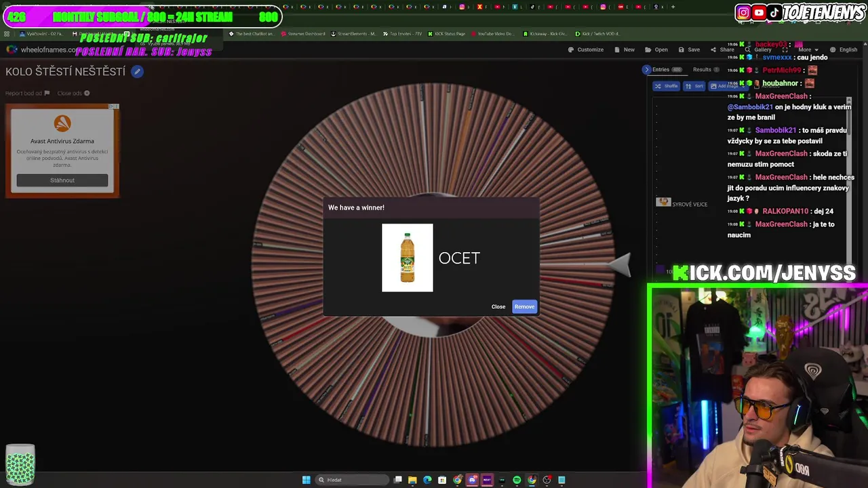Open the Notepad icon on the taskbar
The width and height of the screenshot is (868, 488).
click(561, 480)
